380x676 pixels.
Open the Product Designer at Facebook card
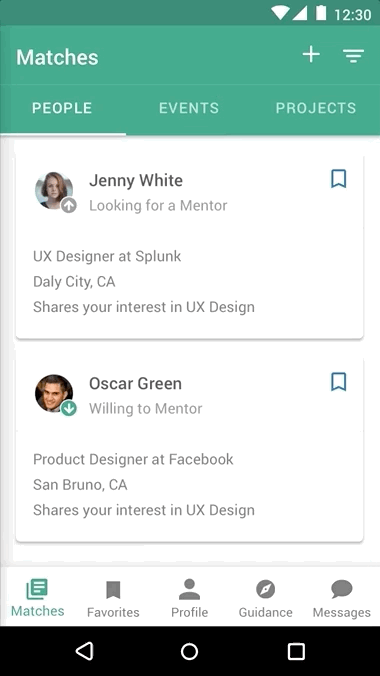(189, 449)
